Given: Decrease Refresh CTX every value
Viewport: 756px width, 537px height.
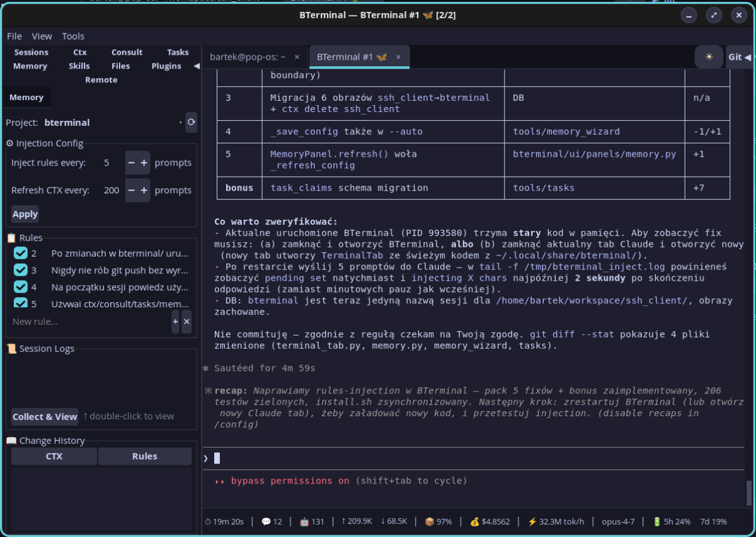Looking at the screenshot, I should point(131,190).
